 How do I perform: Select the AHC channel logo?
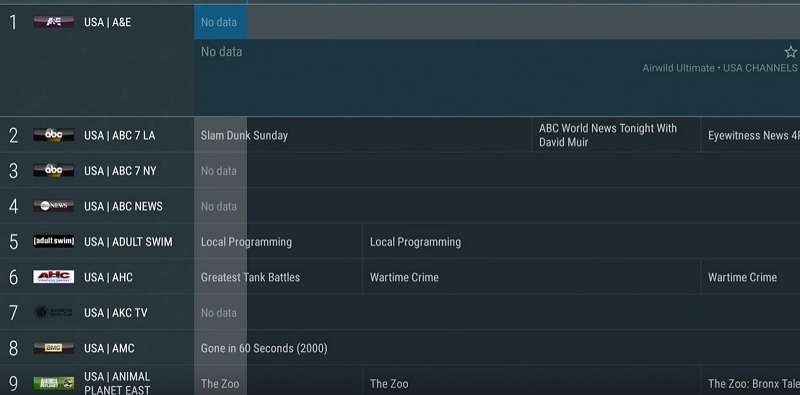pos(54,277)
